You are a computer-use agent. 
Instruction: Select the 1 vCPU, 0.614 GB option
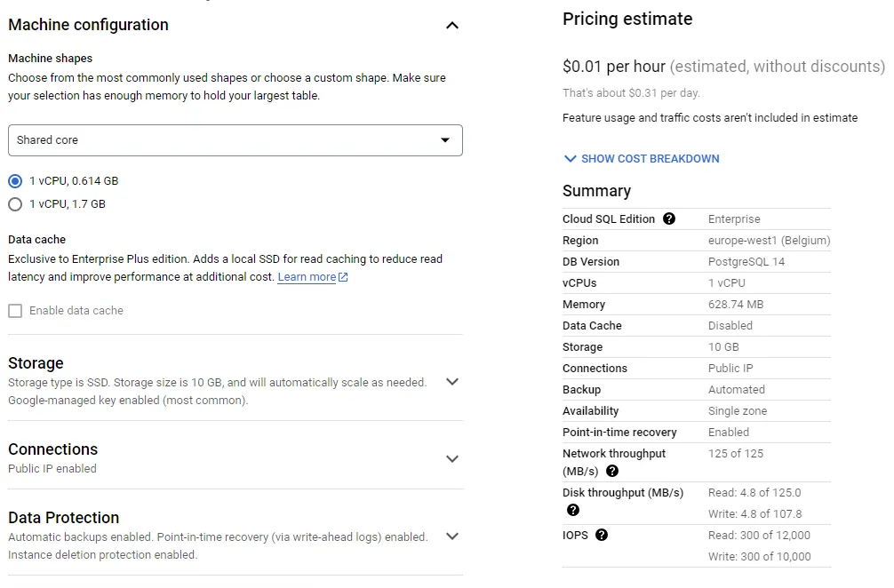[x=15, y=181]
